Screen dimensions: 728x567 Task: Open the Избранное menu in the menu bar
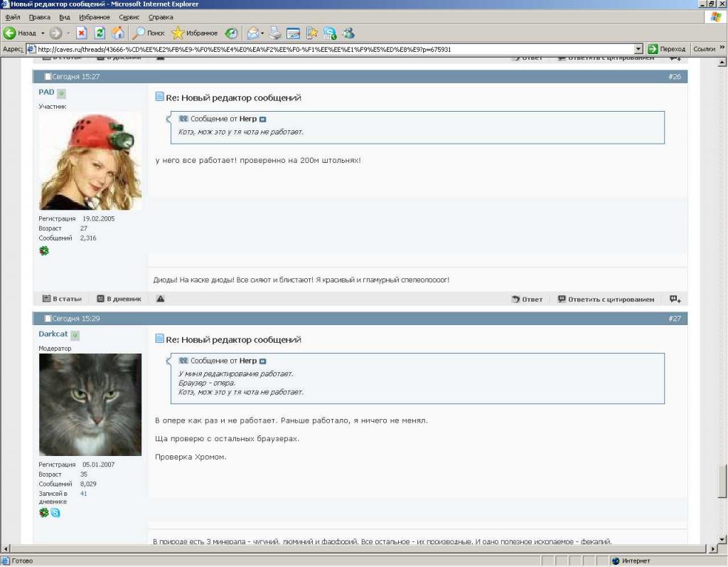(x=95, y=16)
